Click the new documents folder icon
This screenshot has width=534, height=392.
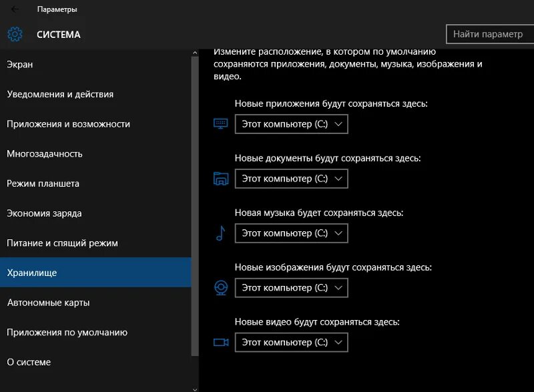pyautogui.click(x=220, y=179)
